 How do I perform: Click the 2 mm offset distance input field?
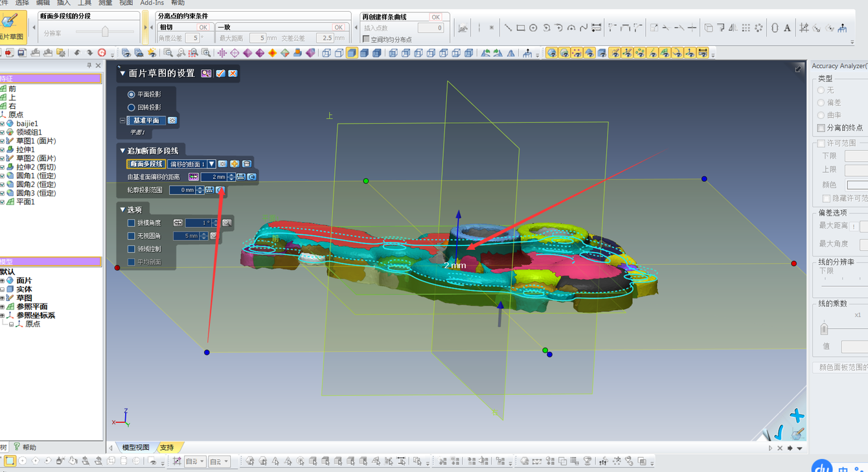point(214,177)
